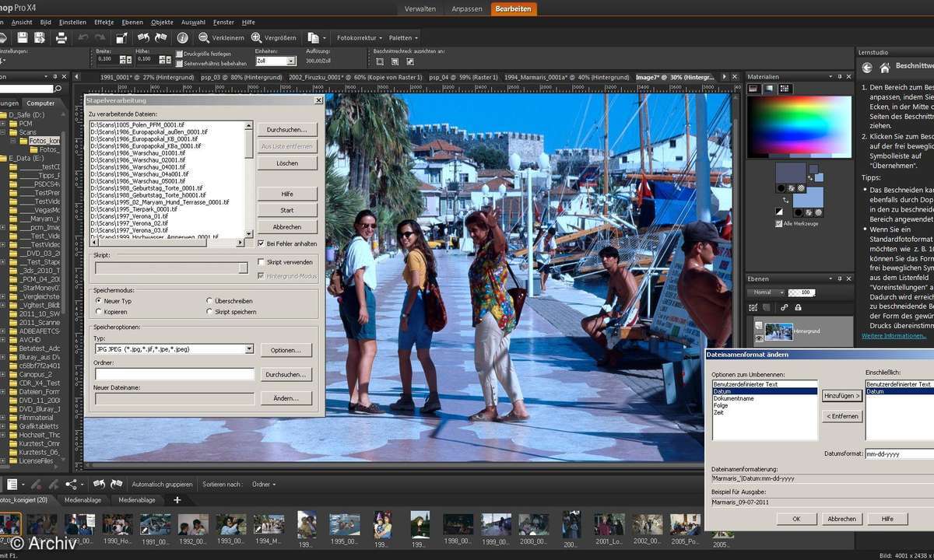Select the Swatches tab in the Materialien palette
Image resolution: width=934 pixels, height=560 pixels.
[x=783, y=89]
